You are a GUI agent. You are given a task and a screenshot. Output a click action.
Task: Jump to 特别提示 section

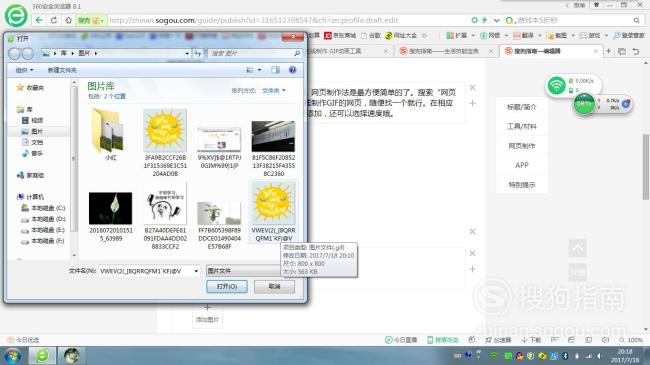point(521,185)
